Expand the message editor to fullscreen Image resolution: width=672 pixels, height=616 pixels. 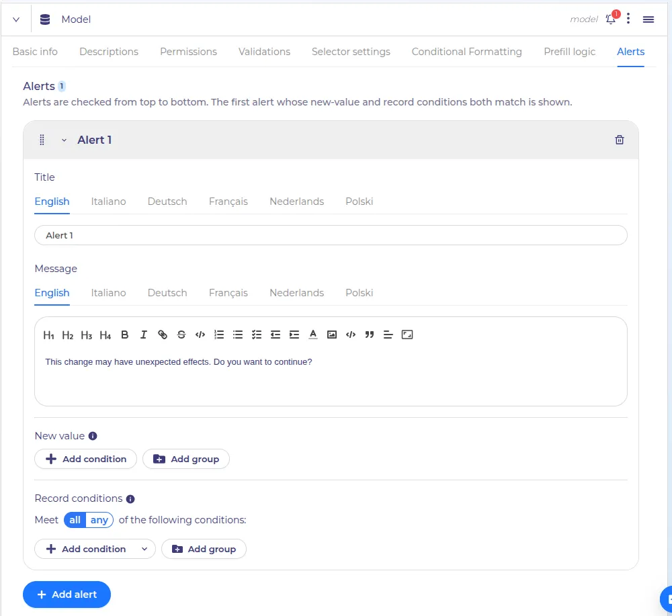point(407,335)
